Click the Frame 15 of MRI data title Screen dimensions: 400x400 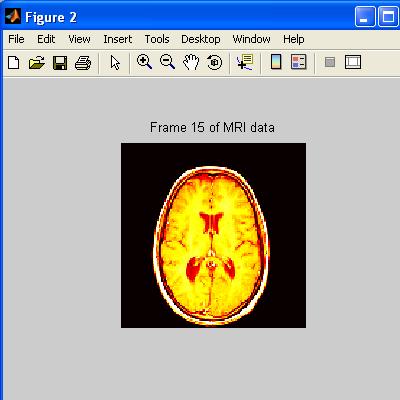tap(212, 127)
